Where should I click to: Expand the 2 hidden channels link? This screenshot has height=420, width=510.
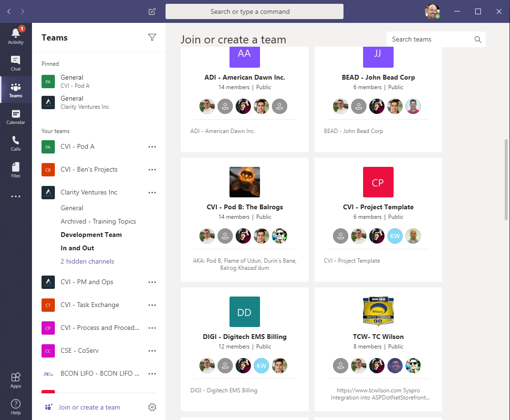click(x=87, y=261)
